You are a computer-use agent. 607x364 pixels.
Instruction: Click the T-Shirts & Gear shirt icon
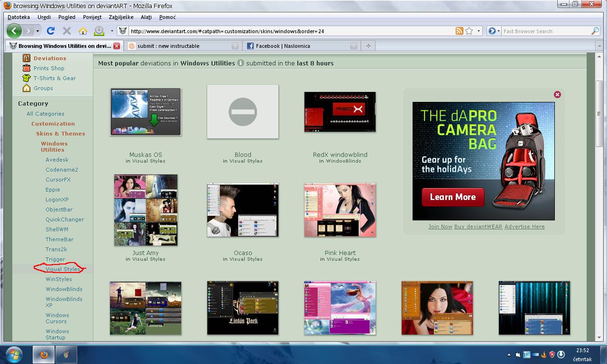click(x=27, y=78)
